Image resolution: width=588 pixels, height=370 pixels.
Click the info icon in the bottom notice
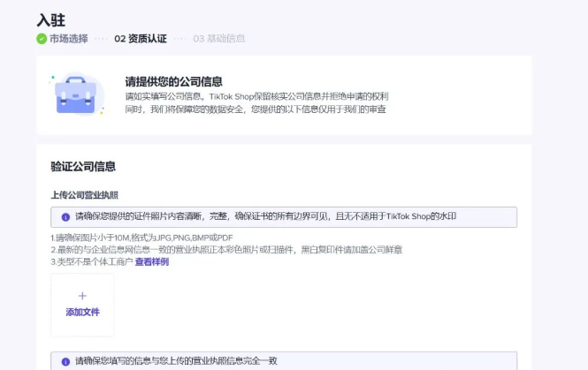pyautogui.click(x=65, y=362)
